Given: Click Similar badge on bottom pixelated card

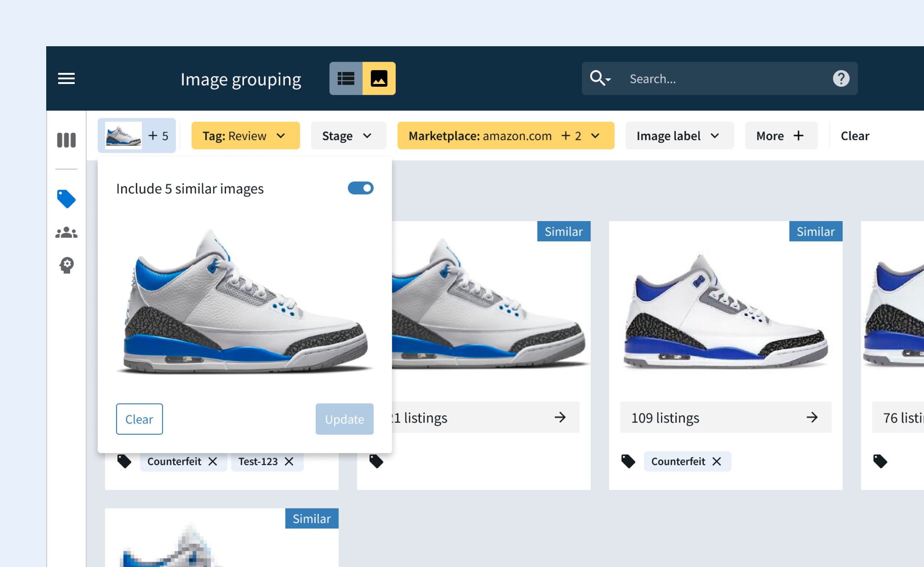Looking at the screenshot, I should click(x=311, y=518).
